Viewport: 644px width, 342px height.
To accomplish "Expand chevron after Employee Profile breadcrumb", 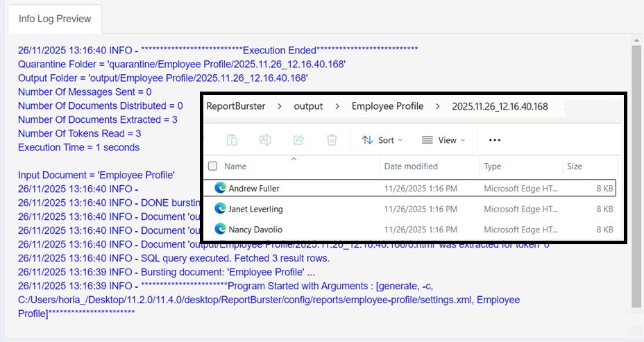I will (x=438, y=106).
